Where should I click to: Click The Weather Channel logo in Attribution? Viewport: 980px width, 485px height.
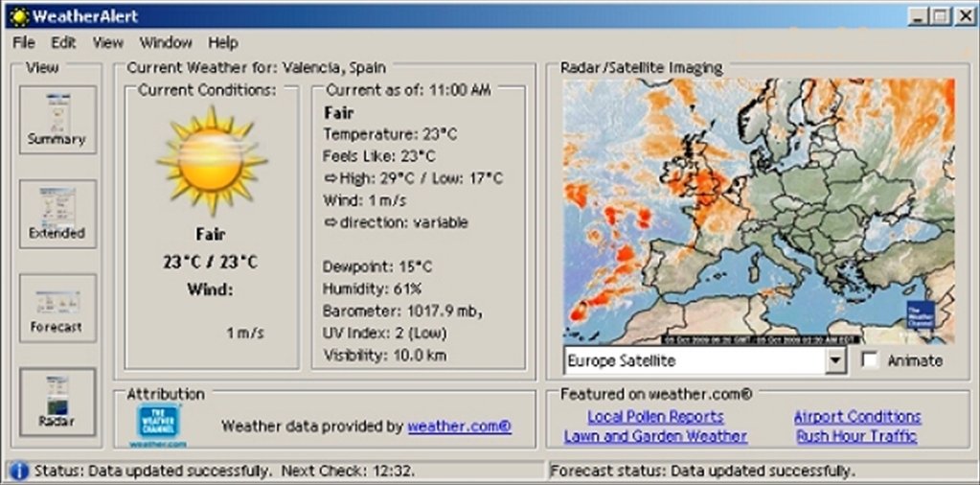[158, 425]
